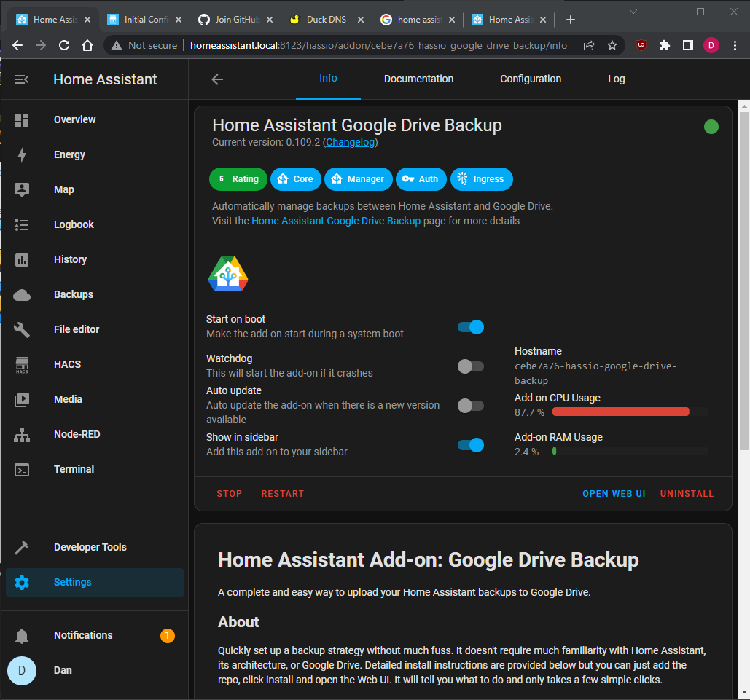Open the Map sidebar icon

(x=22, y=190)
